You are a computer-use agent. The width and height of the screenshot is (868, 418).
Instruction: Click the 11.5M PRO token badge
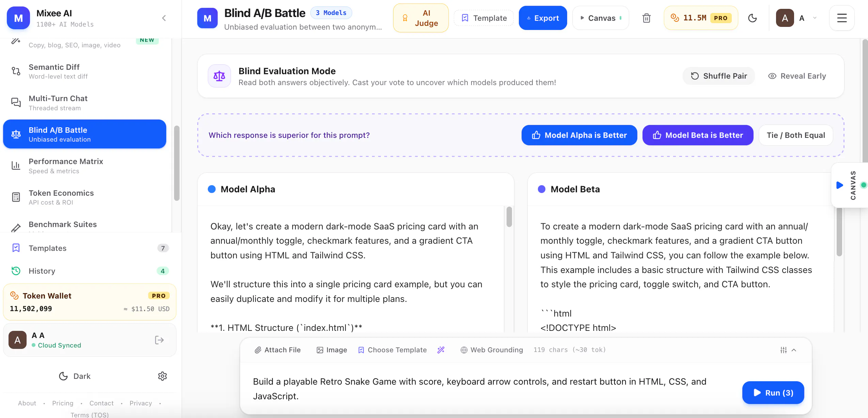coord(701,18)
